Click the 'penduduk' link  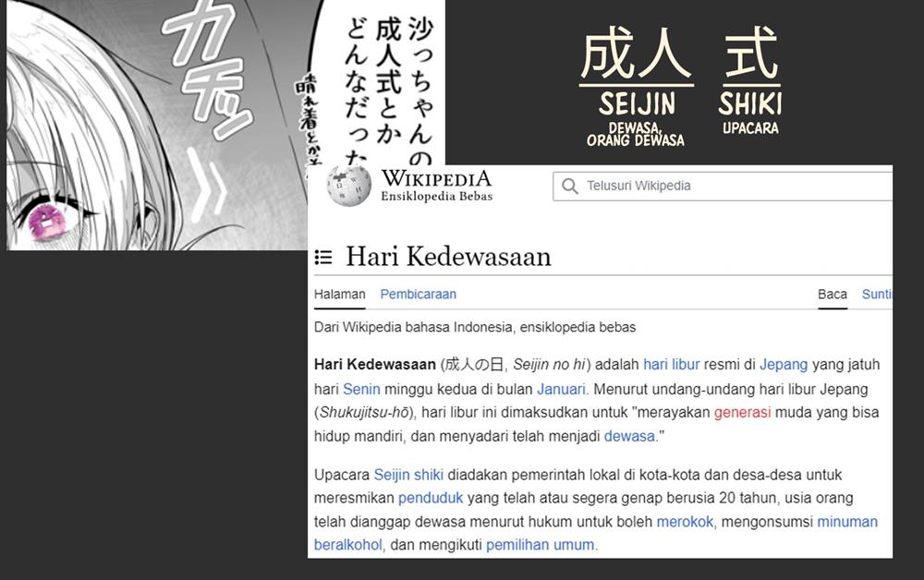[431, 499]
